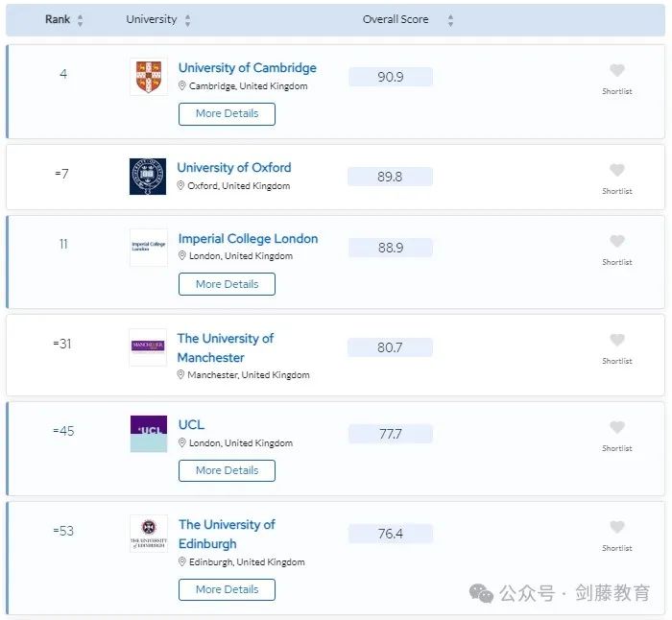Click location pin next to Manchester, United Kingdom
Viewport: 672px width, 620px height.
(180, 375)
